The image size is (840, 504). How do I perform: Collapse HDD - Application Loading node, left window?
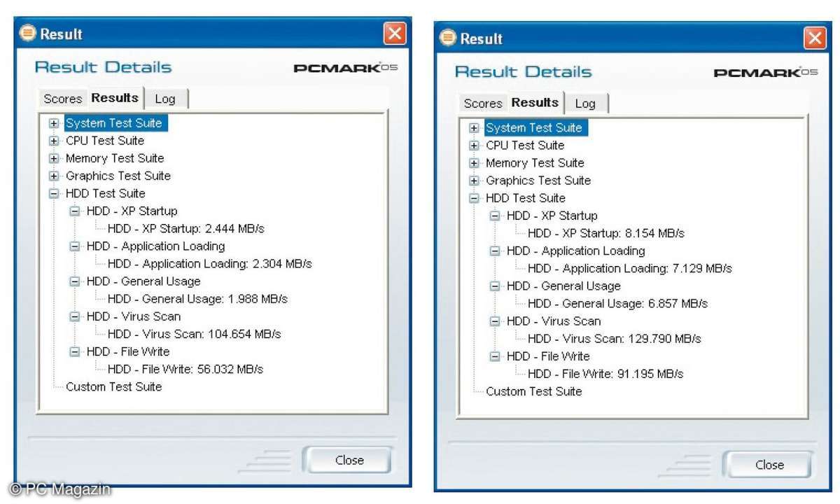pyautogui.click(x=75, y=246)
